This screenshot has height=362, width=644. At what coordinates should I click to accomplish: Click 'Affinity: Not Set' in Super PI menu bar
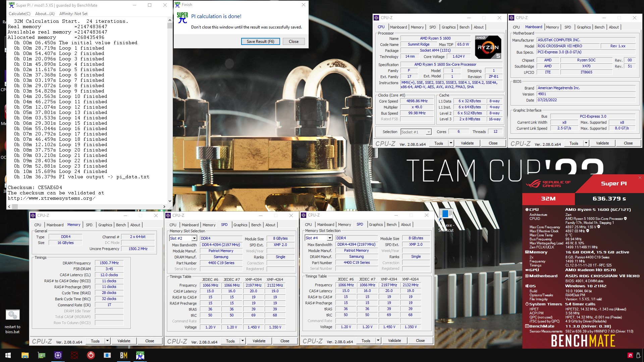[x=73, y=14]
